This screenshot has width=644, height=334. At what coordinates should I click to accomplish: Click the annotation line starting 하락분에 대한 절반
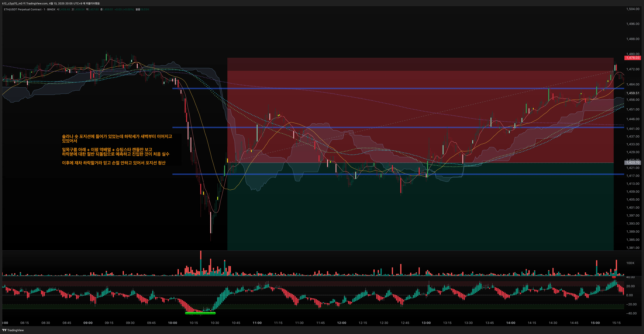pyautogui.click(x=115, y=154)
